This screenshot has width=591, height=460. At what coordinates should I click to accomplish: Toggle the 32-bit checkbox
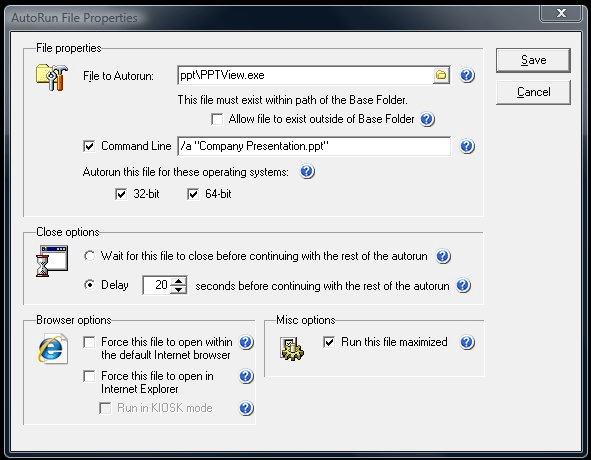(x=121, y=194)
